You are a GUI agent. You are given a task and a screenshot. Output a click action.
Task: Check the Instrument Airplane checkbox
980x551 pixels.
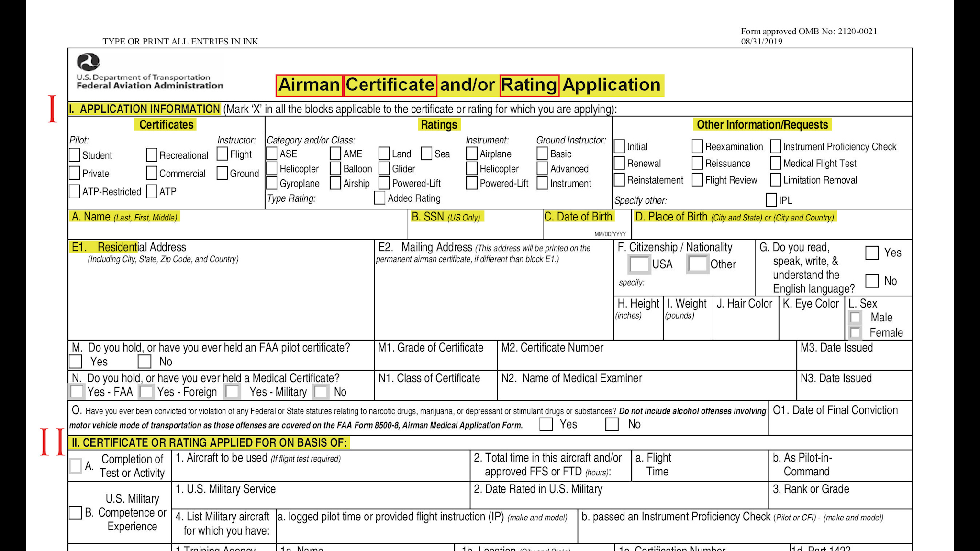point(472,154)
